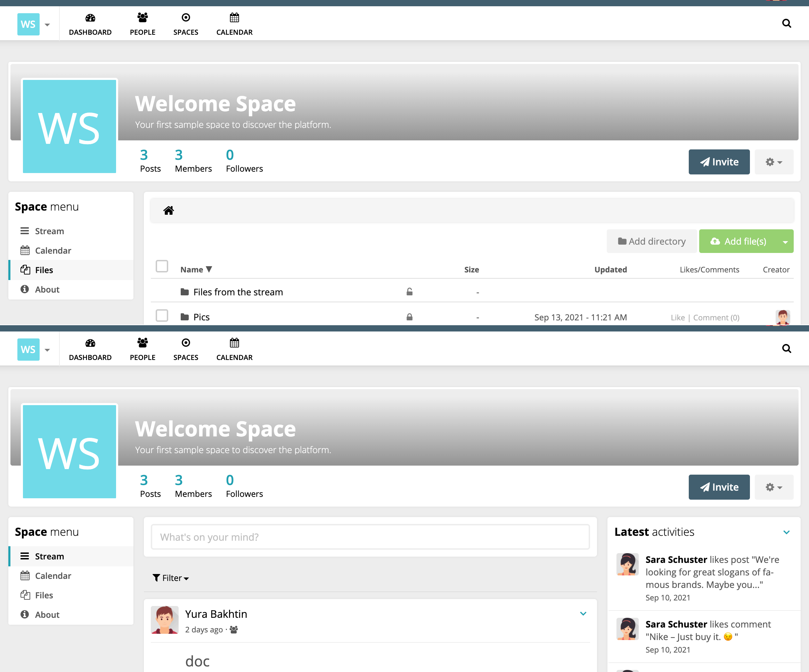Image resolution: width=809 pixels, height=672 pixels.
Task: Click the group visibility icon beside 2 days ago
Action: point(234,629)
